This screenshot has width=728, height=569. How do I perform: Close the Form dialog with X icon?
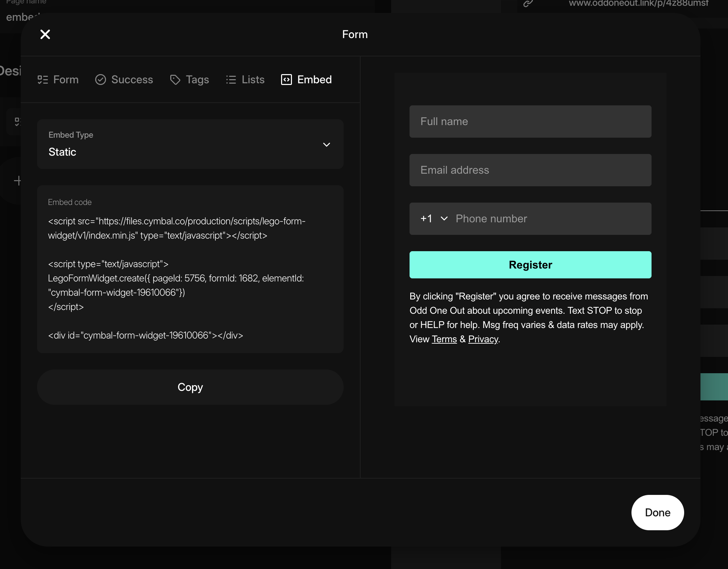pyautogui.click(x=45, y=34)
